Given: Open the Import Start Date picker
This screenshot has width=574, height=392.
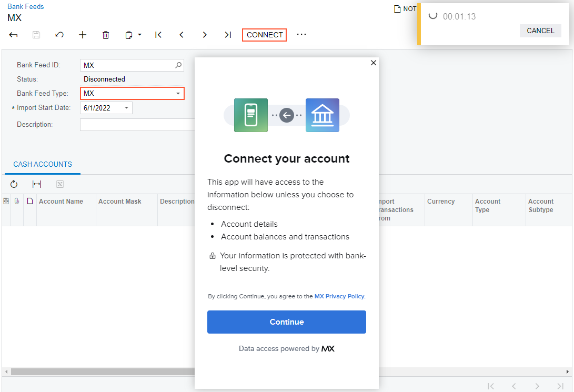Looking at the screenshot, I should (126, 108).
